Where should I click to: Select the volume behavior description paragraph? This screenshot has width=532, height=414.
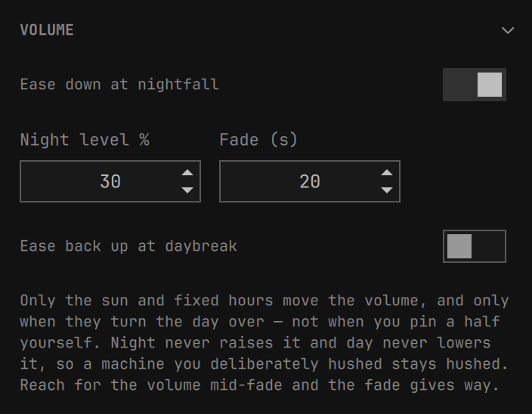click(x=264, y=343)
